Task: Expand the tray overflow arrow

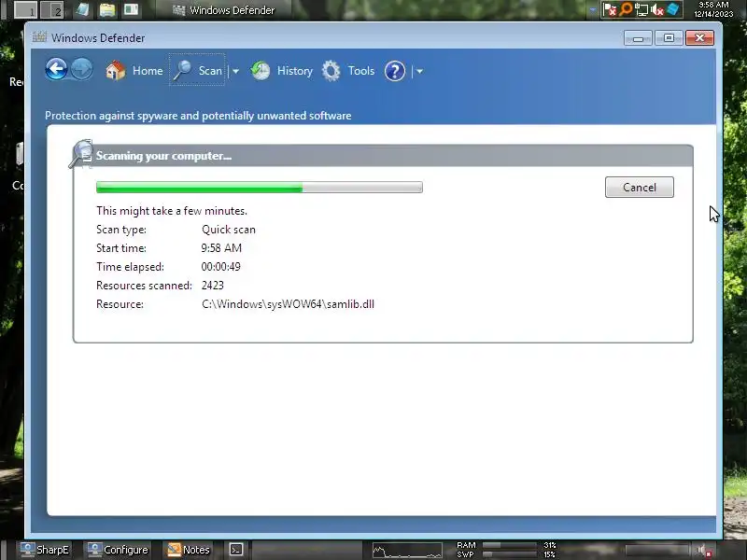Action: (593, 9)
